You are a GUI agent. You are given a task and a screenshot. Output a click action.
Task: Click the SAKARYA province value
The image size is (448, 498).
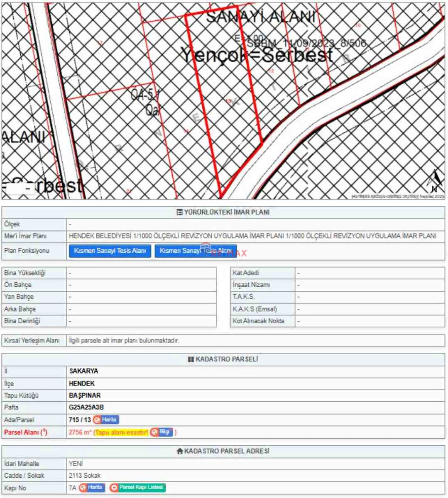click(83, 371)
